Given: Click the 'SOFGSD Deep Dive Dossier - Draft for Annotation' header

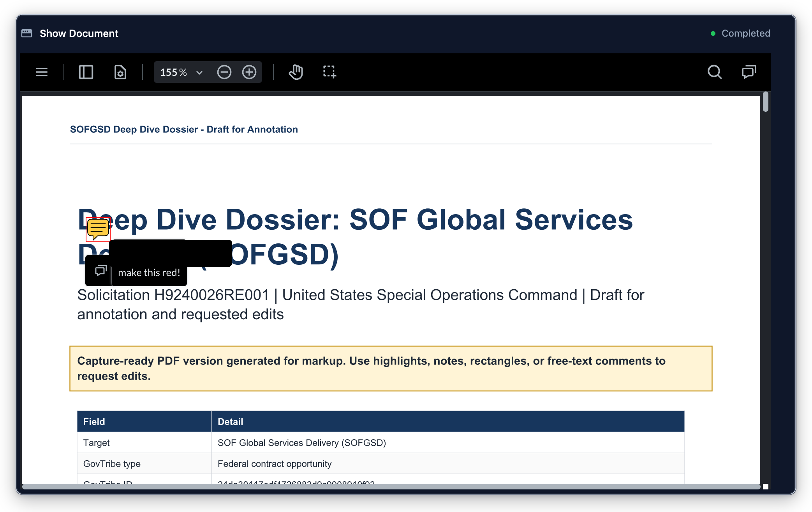Looking at the screenshot, I should coord(184,129).
